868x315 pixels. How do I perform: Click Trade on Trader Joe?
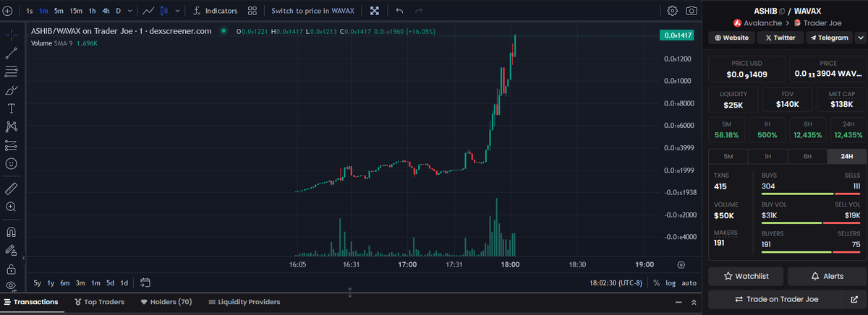click(x=776, y=299)
